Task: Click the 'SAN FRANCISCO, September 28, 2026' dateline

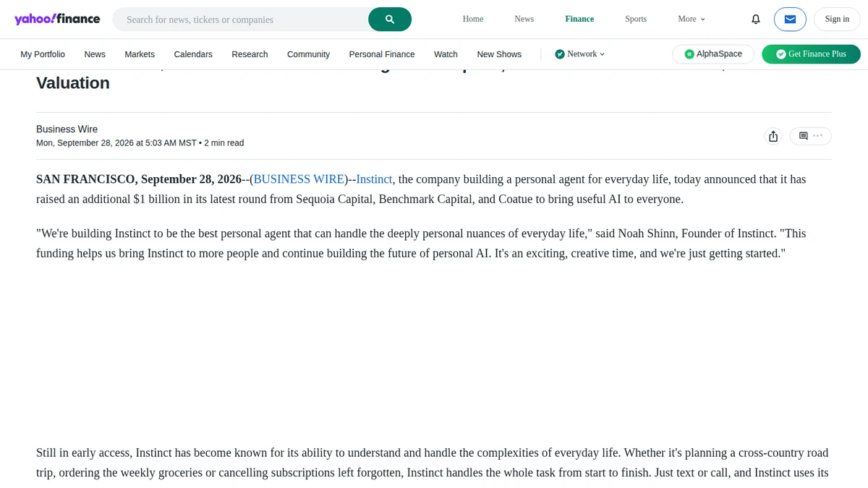Action: 139,179
